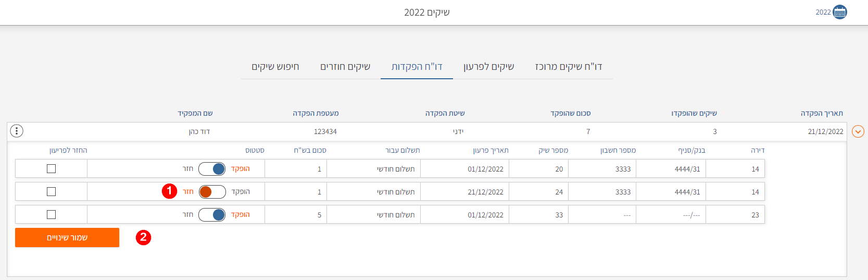
Task: Click the orange שמור שינויים button
Action: point(67,238)
